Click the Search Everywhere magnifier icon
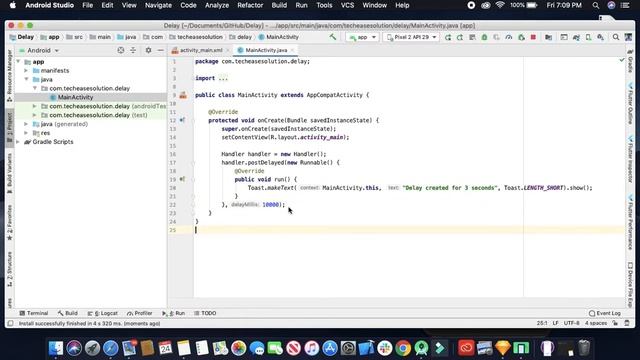Screen dimensions: 640x360 [616, 37]
